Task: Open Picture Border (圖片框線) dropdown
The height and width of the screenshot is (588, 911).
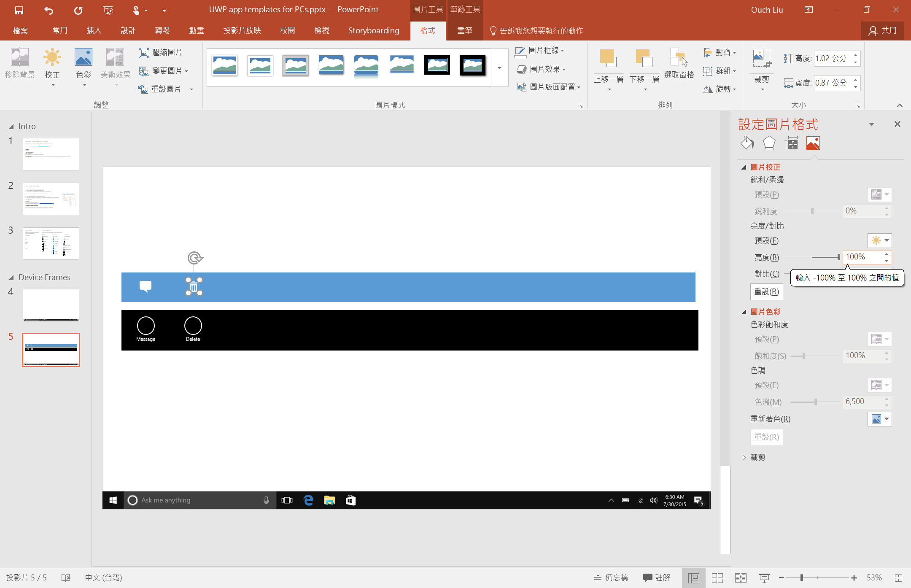Action: point(540,51)
